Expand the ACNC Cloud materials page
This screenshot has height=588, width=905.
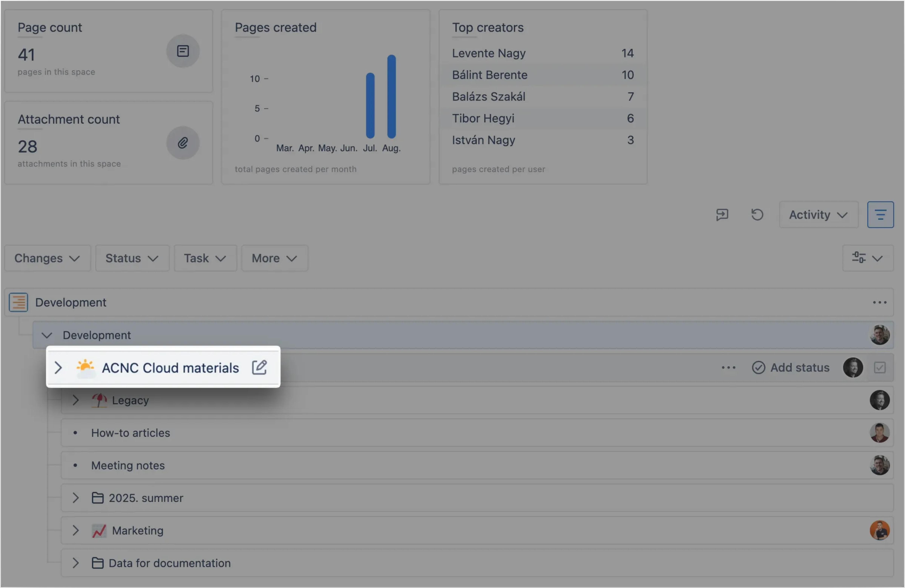[58, 367]
